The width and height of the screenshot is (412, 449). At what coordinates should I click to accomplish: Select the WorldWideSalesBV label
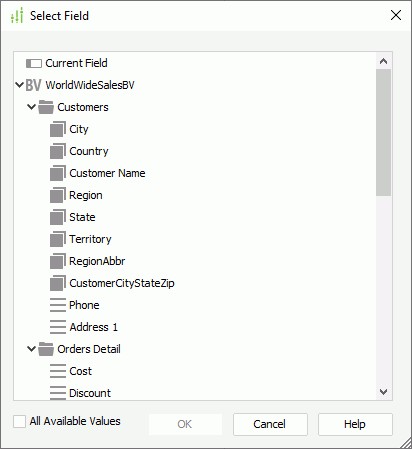point(90,85)
